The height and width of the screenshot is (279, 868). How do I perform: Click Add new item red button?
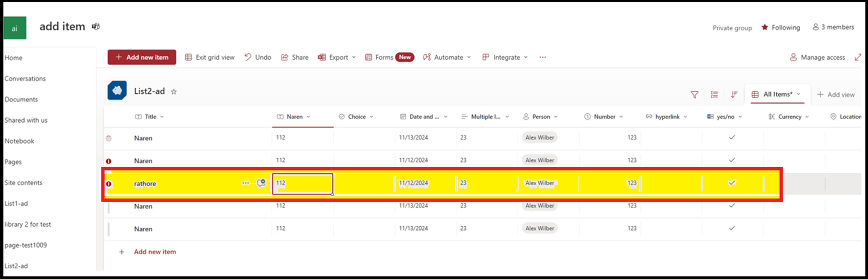tap(142, 57)
